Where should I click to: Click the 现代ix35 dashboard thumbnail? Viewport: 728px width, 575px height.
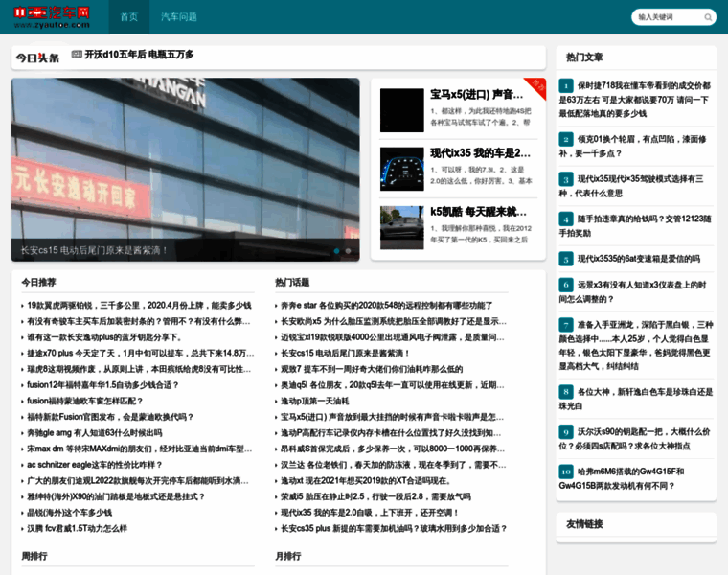[x=401, y=169]
